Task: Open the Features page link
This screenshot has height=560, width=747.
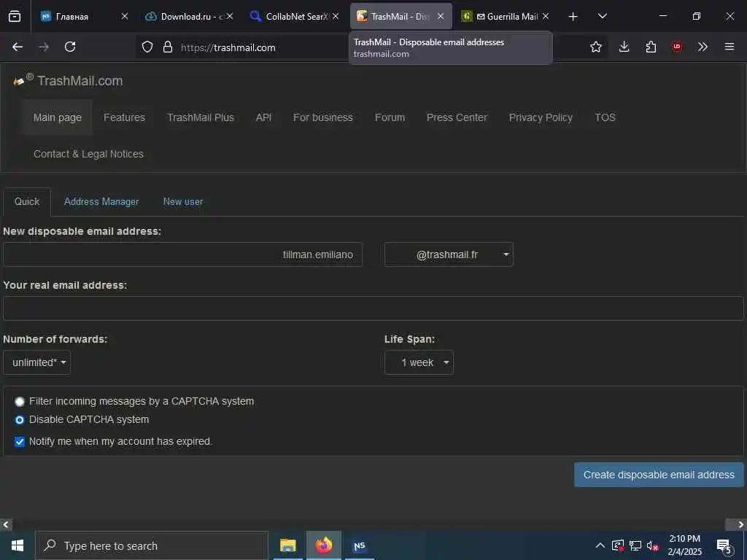Action: tap(124, 117)
